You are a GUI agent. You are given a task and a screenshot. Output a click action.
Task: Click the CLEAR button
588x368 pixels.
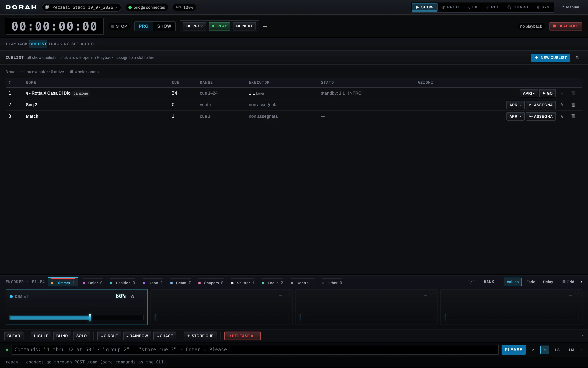pos(14,336)
